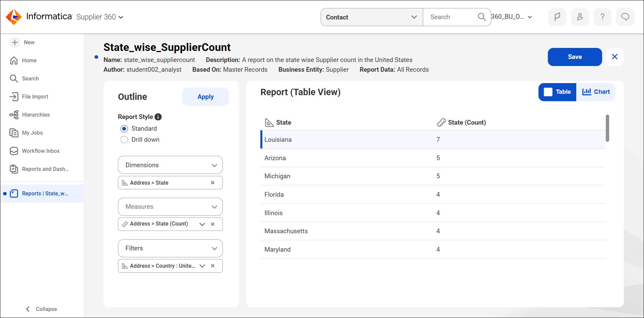This screenshot has width=644, height=318.
Task: Open State (Count) measure chip options arrow
Action: click(202, 224)
